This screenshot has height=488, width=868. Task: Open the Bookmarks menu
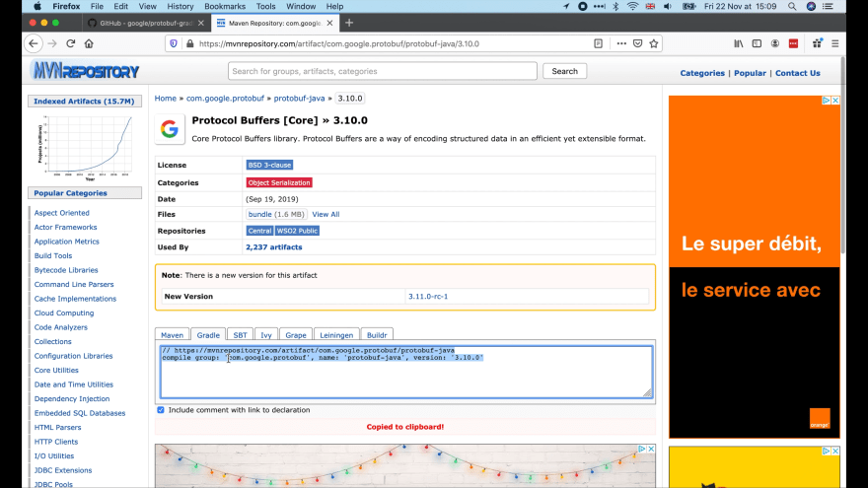point(225,6)
